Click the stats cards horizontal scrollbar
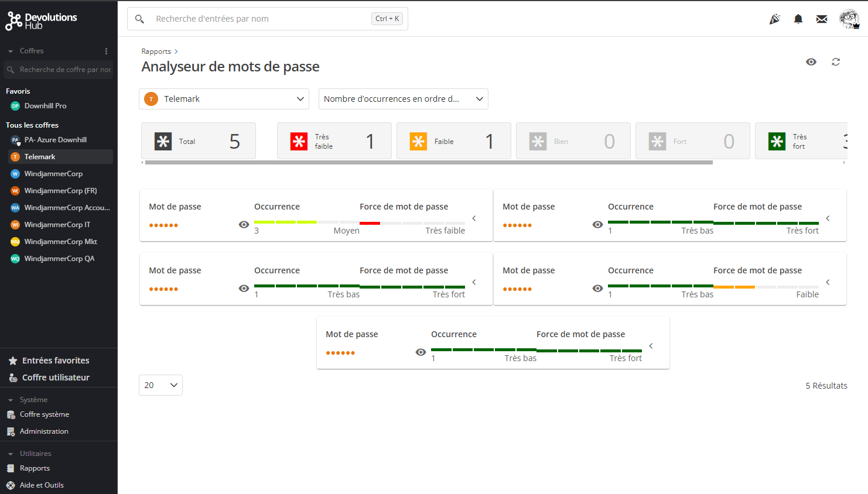868x494 pixels. coord(429,162)
